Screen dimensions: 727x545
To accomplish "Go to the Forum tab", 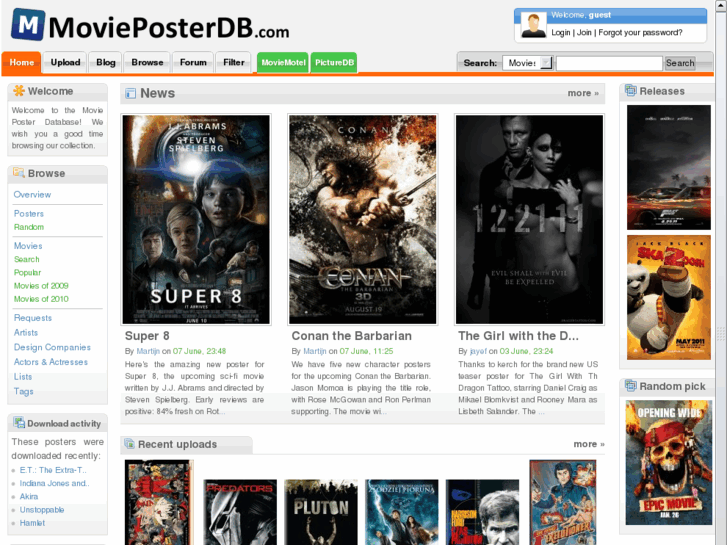I will (193, 63).
